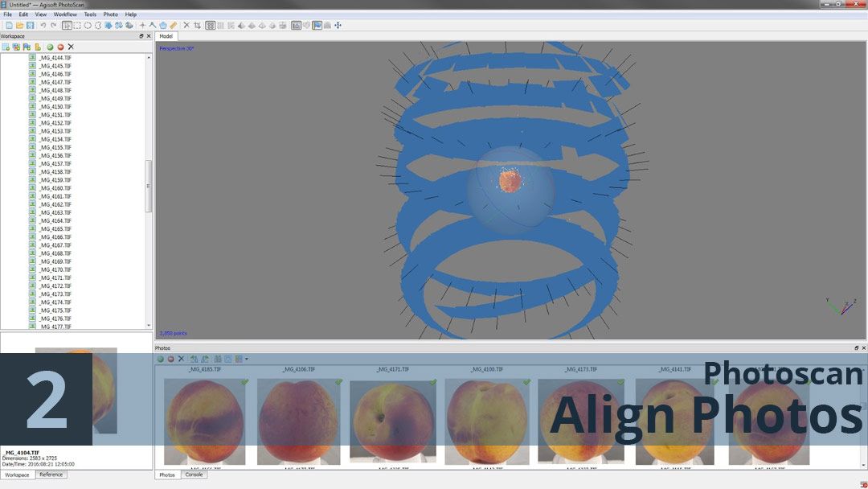Switch to the Reference tab
This screenshot has width=868, height=489.
pyautogui.click(x=51, y=475)
